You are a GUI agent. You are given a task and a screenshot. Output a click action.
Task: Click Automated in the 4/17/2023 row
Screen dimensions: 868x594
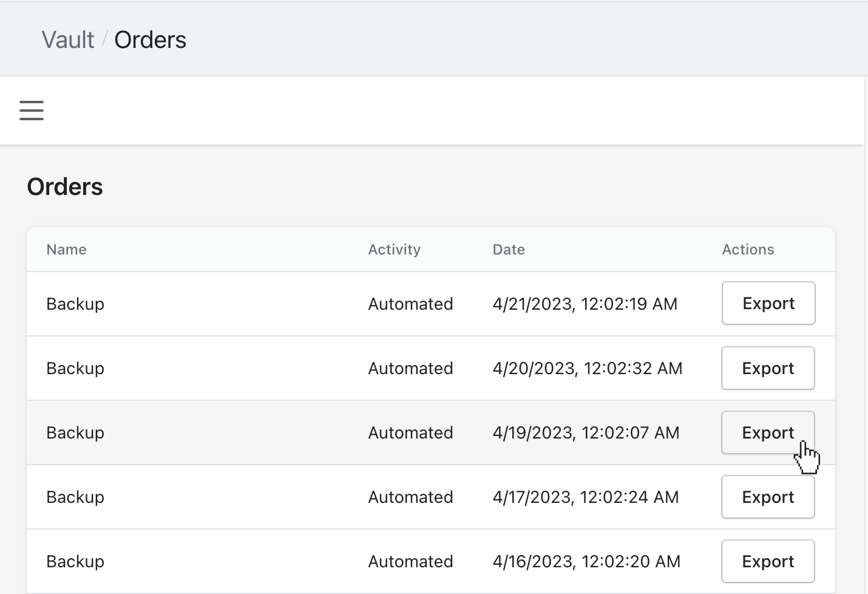point(410,497)
